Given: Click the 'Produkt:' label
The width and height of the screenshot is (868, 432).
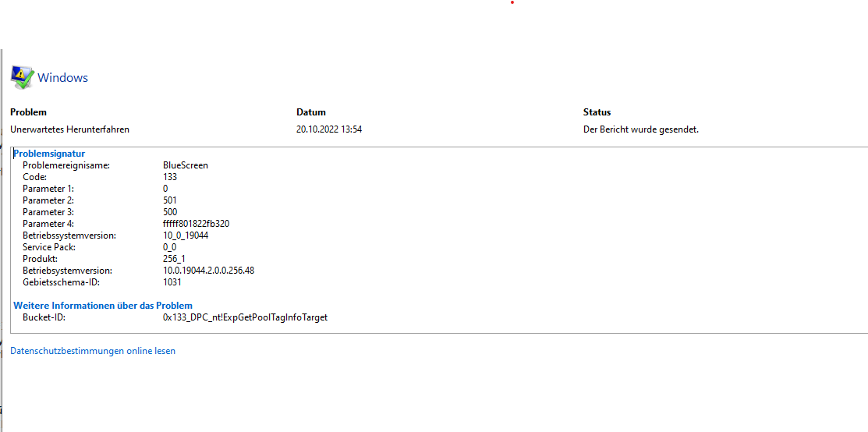Looking at the screenshot, I should pos(40,259).
